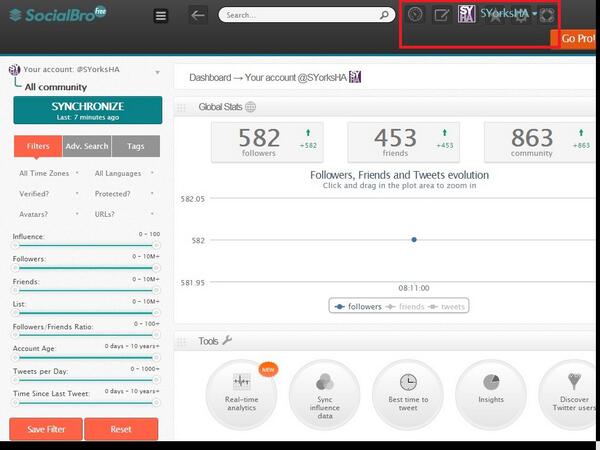The height and width of the screenshot is (450, 600).
Task: Click the Tools panel drag handle
Action: pos(181,341)
